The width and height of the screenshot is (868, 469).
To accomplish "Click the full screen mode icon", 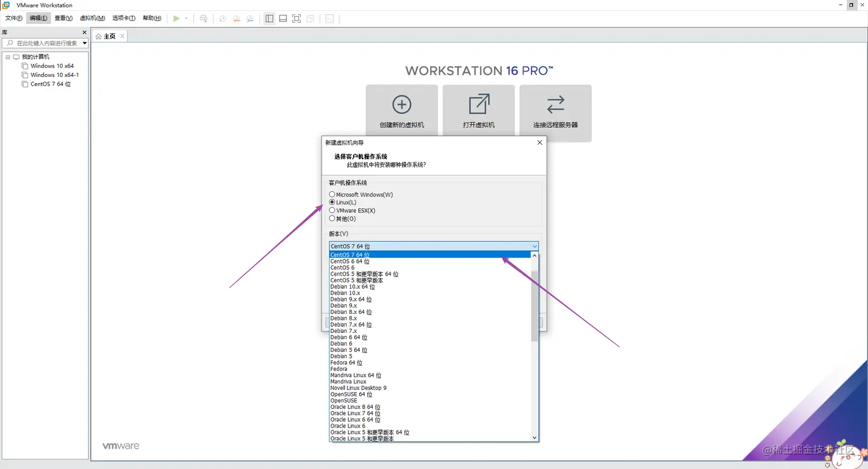I will coord(297,18).
